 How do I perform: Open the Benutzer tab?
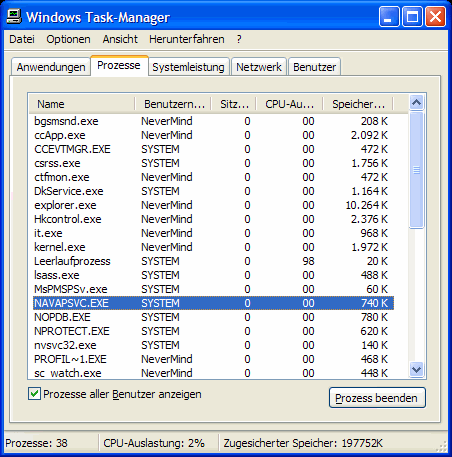tap(314, 67)
